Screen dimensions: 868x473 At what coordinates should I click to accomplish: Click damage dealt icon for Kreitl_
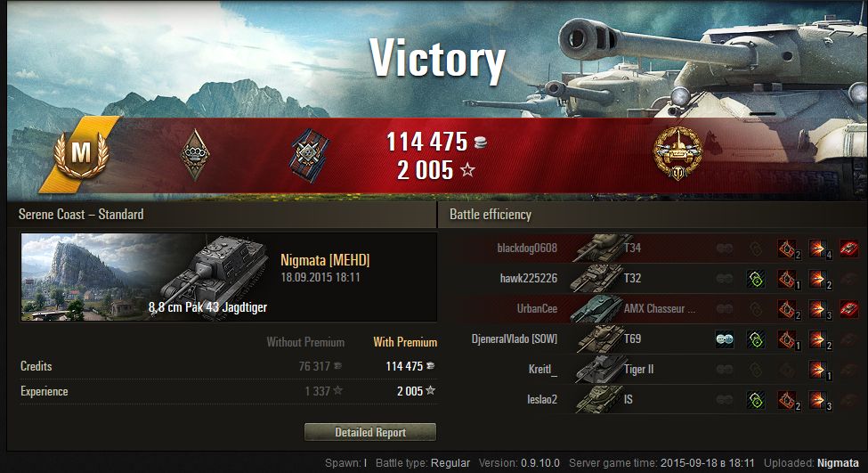click(x=818, y=370)
